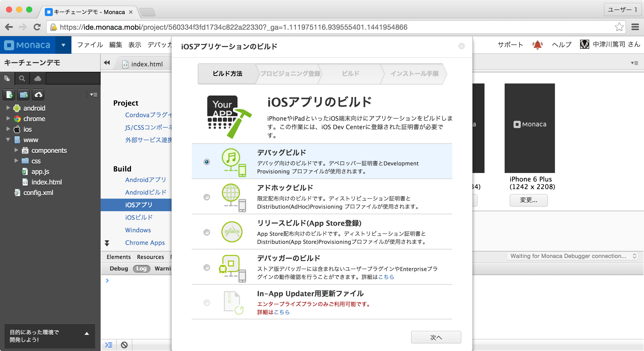The width and height of the screenshot is (644, 351).
Task: Select the アドホックビルド radio button
Action: [x=207, y=197]
